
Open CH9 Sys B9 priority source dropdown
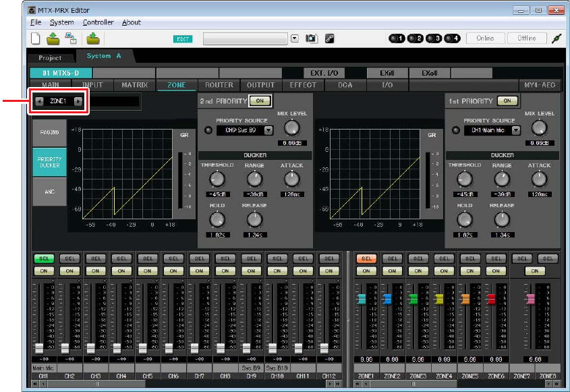(x=268, y=130)
